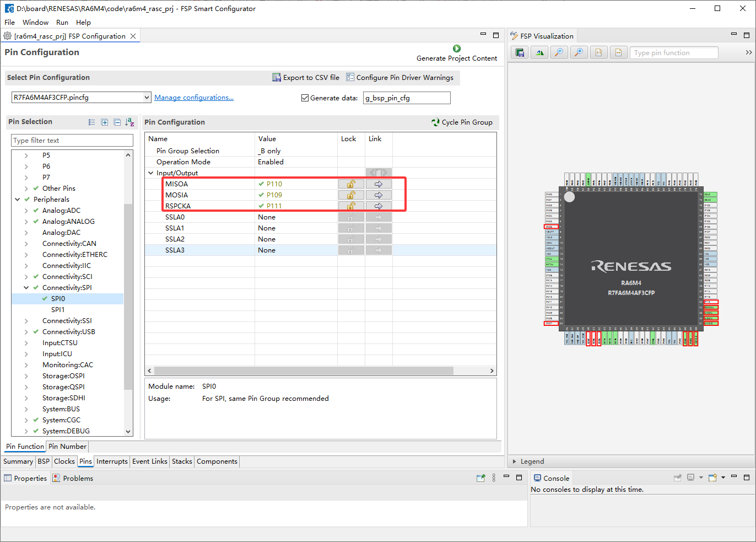Viewport: 756px width, 542px height.
Task: Toggle lock for MISOA pin
Action: click(351, 184)
